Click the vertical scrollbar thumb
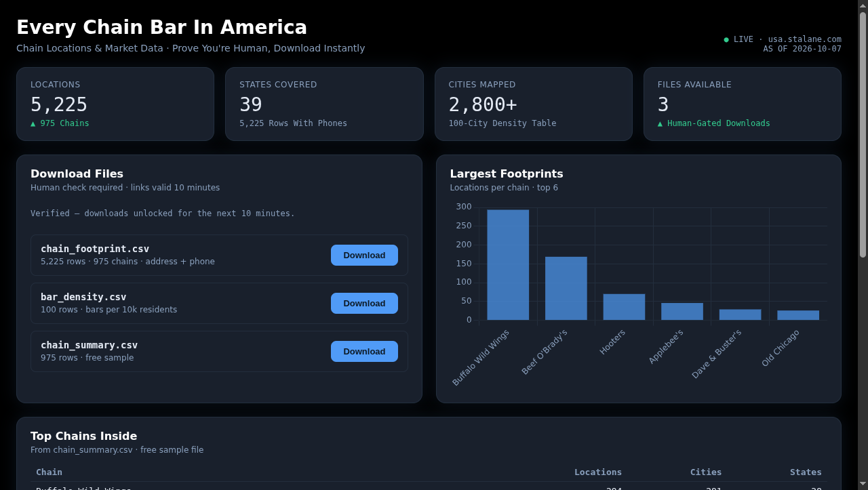This screenshot has width=868, height=490. tap(863, 134)
